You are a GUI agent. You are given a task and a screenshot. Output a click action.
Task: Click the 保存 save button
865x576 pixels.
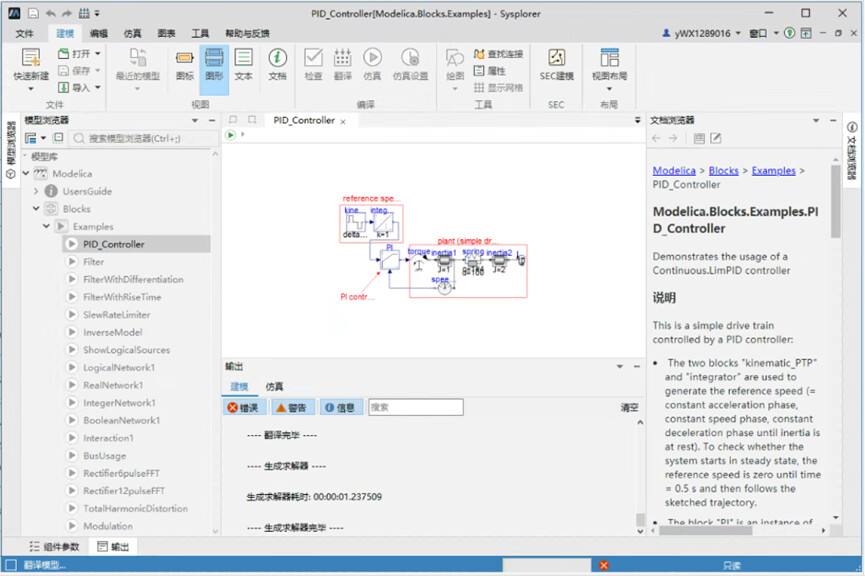[75, 71]
